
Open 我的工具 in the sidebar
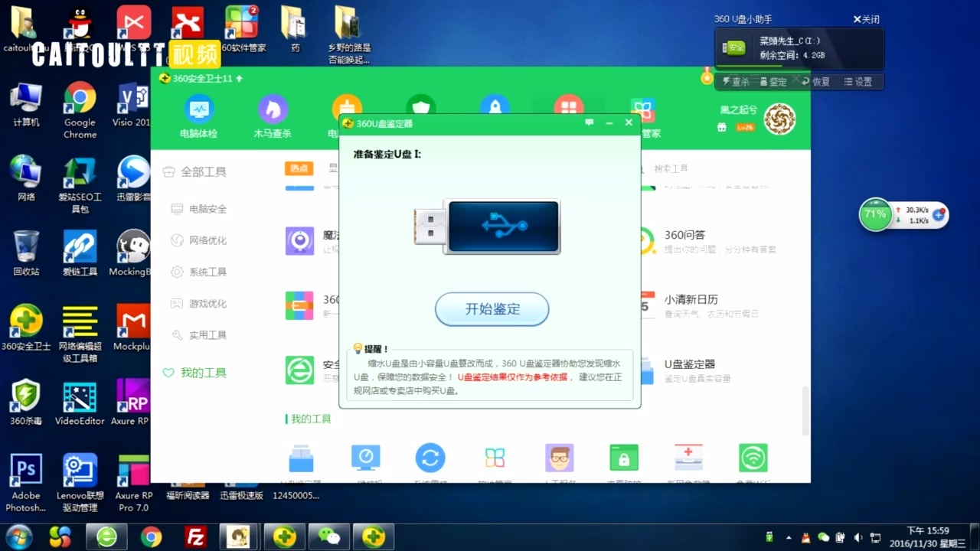(194, 373)
